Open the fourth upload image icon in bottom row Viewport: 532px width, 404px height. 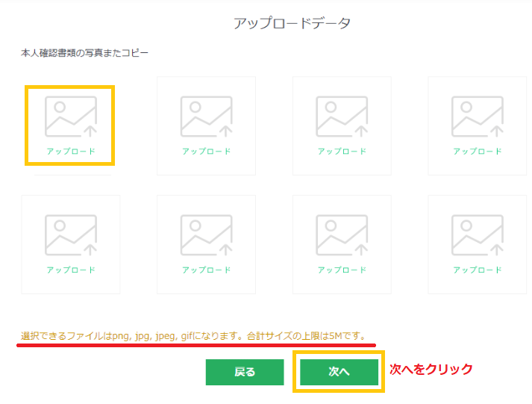pos(478,235)
